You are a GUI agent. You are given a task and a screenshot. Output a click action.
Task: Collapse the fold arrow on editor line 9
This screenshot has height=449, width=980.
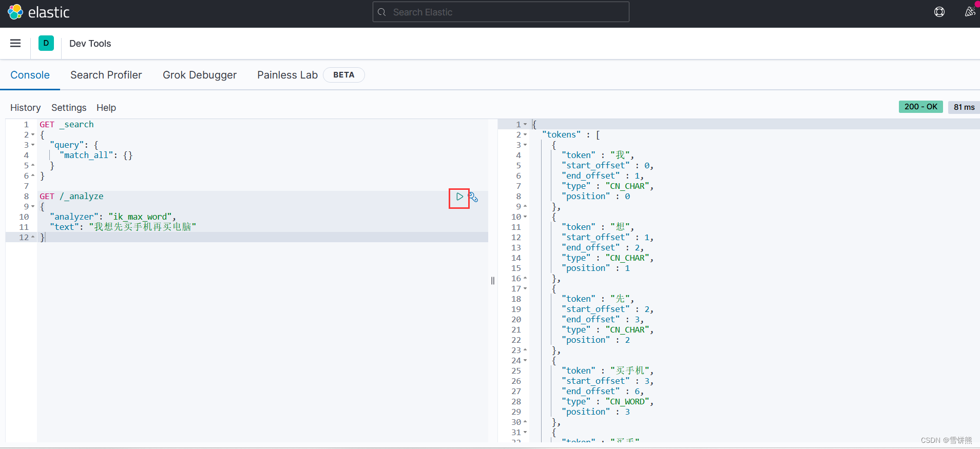pyautogui.click(x=33, y=207)
